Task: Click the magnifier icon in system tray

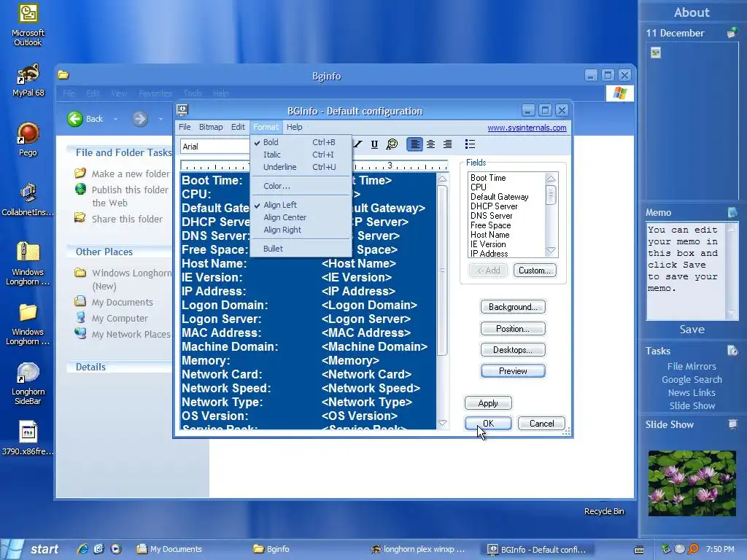Action: pyautogui.click(x=693, y=549)
